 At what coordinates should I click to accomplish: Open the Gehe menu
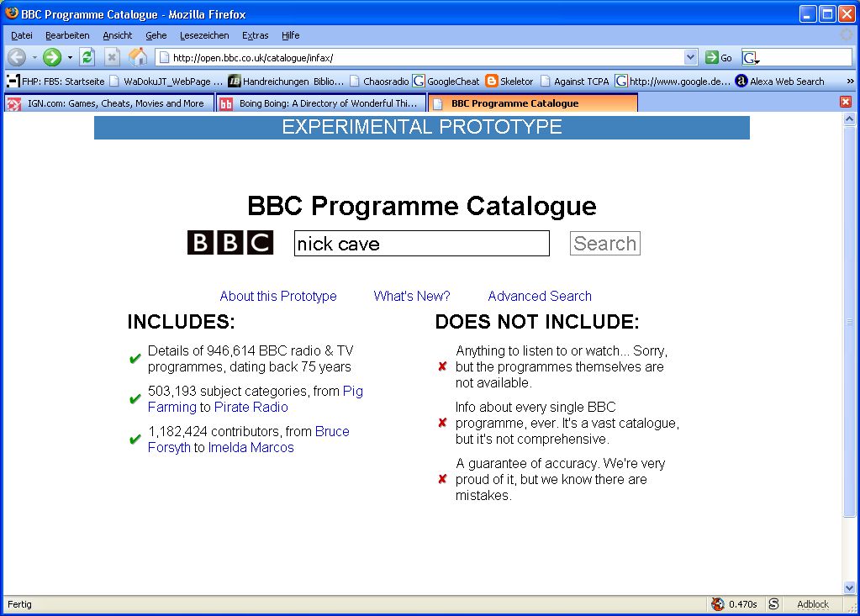point(156,35)
